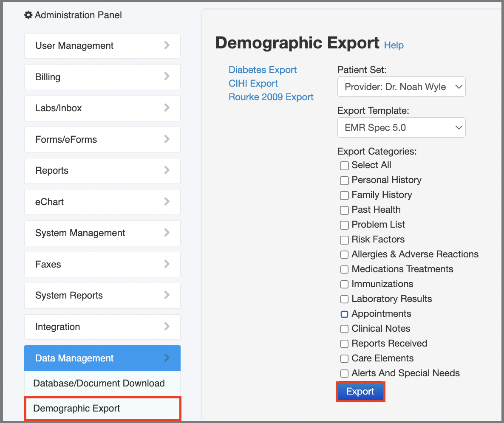Image resolution: width=504 pixels, height=423 pixels.
Task: Open the Labs/Inbox section
Action: point(102,108)
